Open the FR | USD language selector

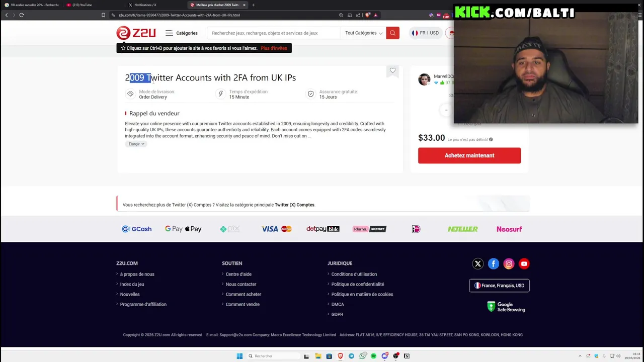pos(425,33)
